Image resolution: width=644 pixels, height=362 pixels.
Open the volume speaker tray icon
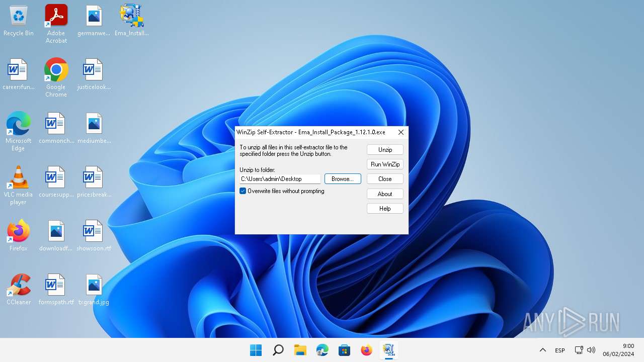(x=591, y=350)
